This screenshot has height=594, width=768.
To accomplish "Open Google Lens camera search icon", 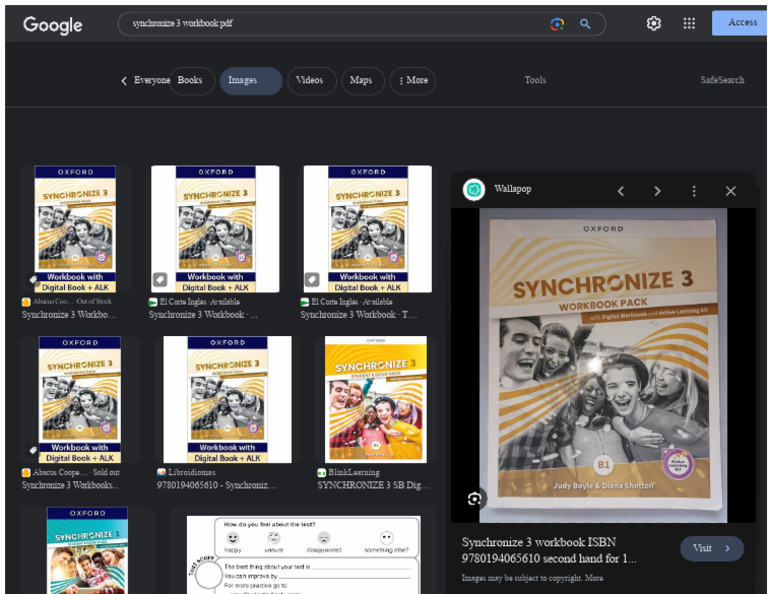I will point(557,24).
